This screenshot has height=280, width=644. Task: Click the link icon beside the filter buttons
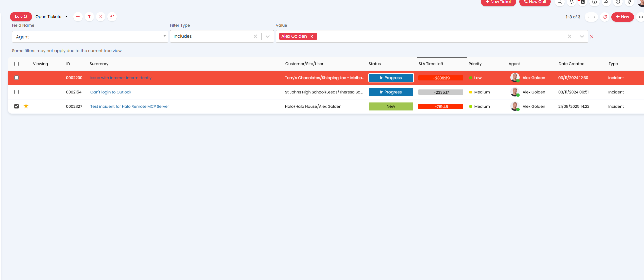point(112,17)
